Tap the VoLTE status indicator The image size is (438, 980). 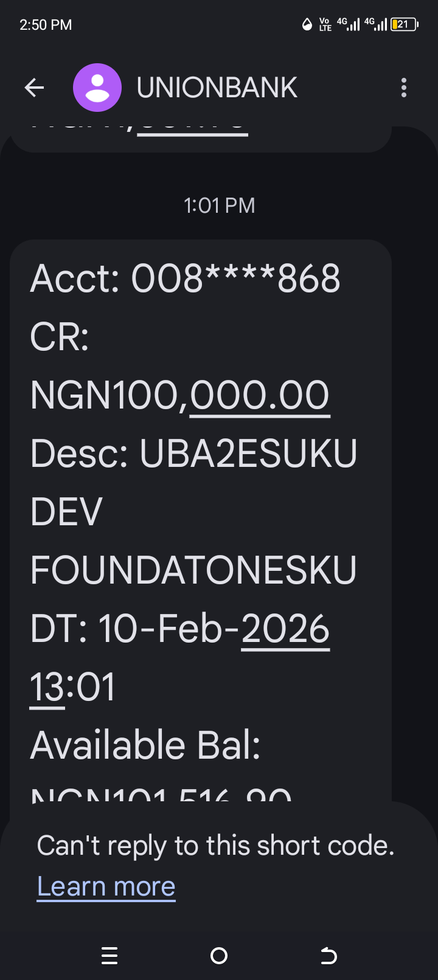(x=325, y=24)
